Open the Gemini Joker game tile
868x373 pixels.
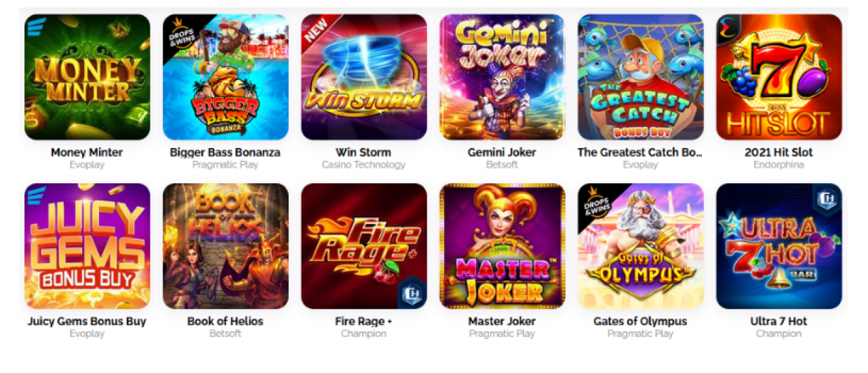(x=502, y=77)
